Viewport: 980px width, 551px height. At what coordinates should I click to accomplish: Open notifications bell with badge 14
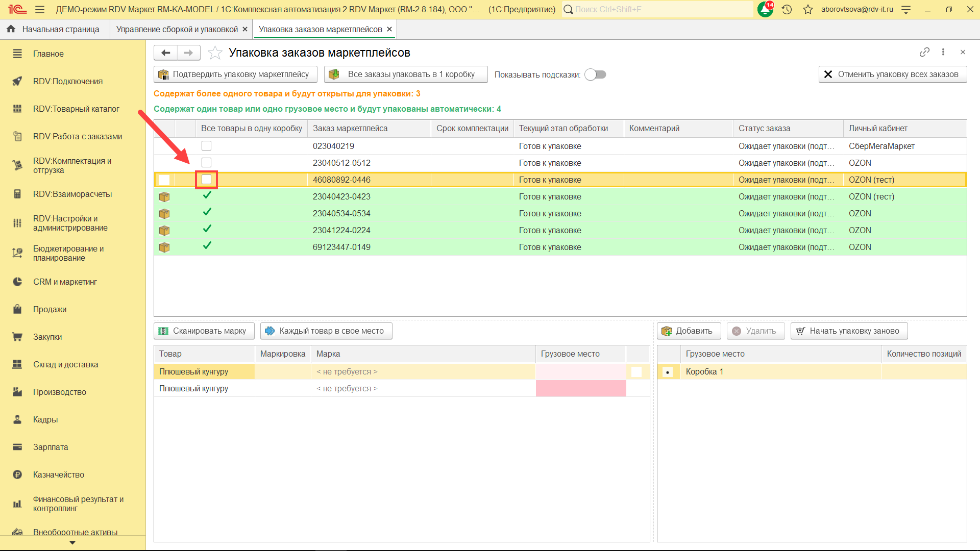point(765,9)
